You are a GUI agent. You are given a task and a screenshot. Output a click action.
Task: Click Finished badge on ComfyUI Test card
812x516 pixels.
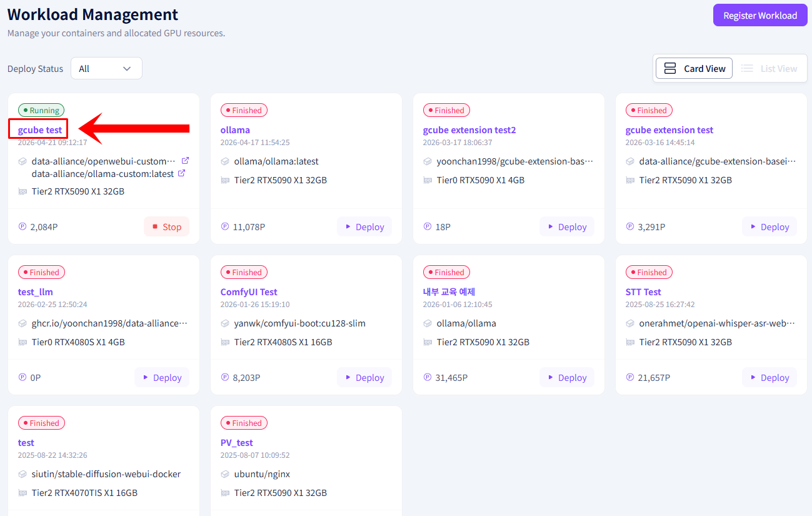click(244, 272)
